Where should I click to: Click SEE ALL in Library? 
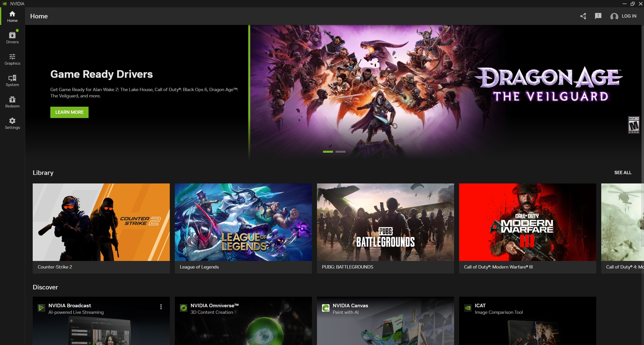coord(623,173)
